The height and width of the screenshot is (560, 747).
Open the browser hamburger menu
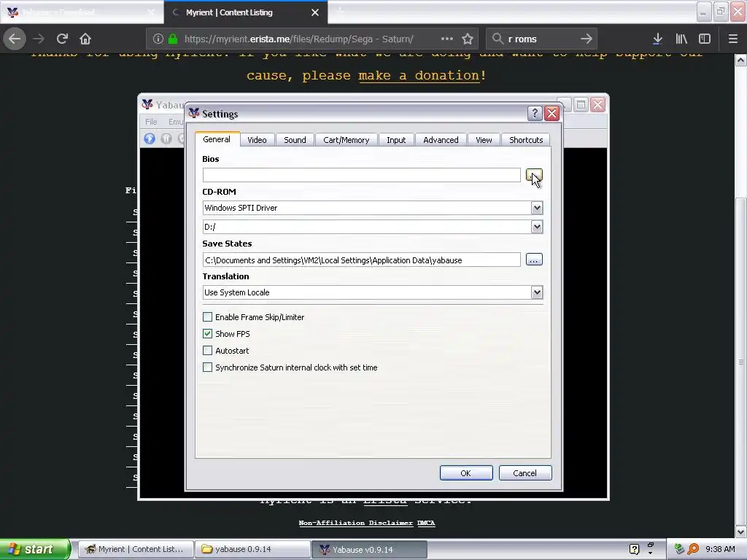point(733,39)
